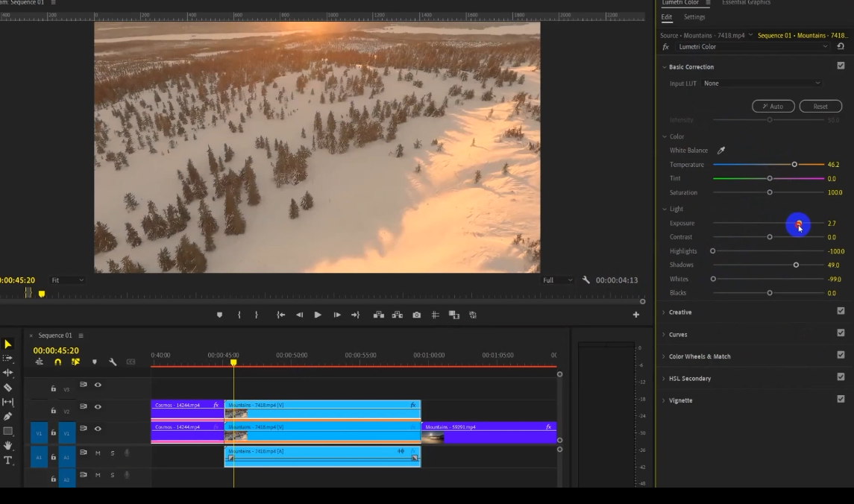Click the Temperature slider handle

[794, 165]
